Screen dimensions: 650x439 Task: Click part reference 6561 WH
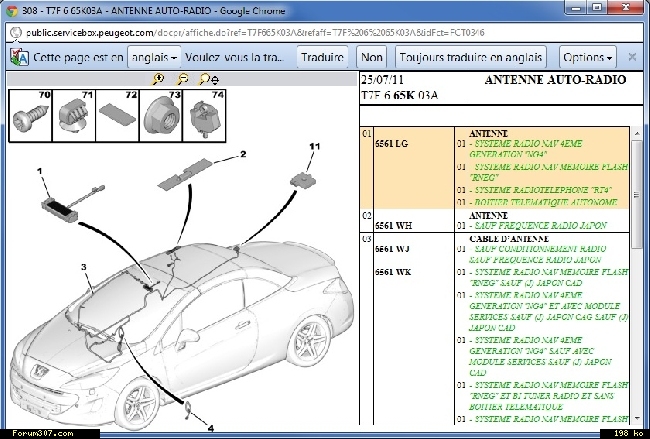(x=393, y=226)
